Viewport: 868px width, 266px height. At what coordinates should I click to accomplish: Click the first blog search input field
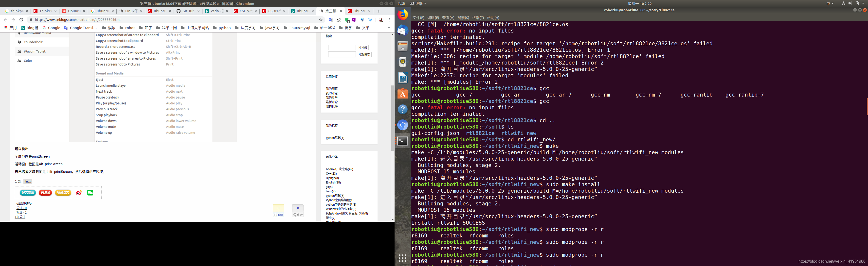[x=342, y=48]
